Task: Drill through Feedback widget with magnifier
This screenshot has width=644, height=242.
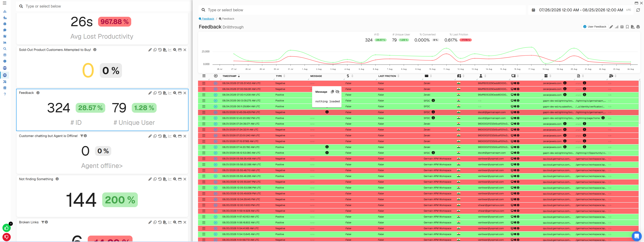Action: (175, 93)
